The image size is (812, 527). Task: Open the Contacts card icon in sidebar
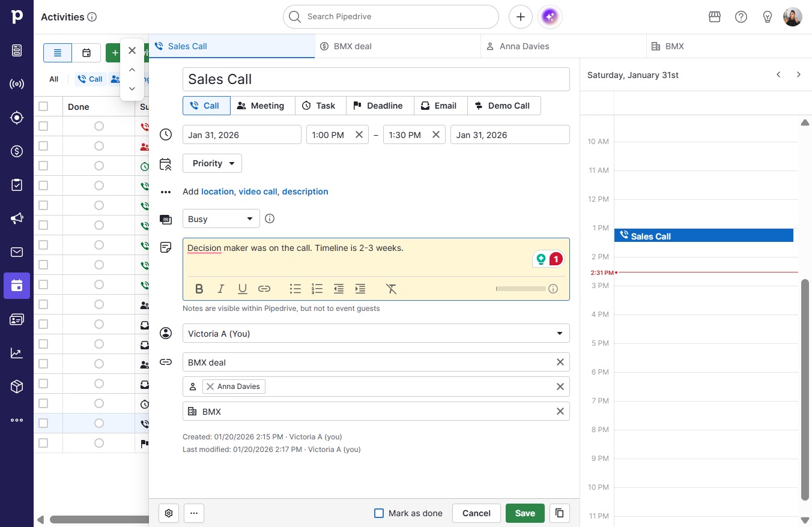(17, 319)
